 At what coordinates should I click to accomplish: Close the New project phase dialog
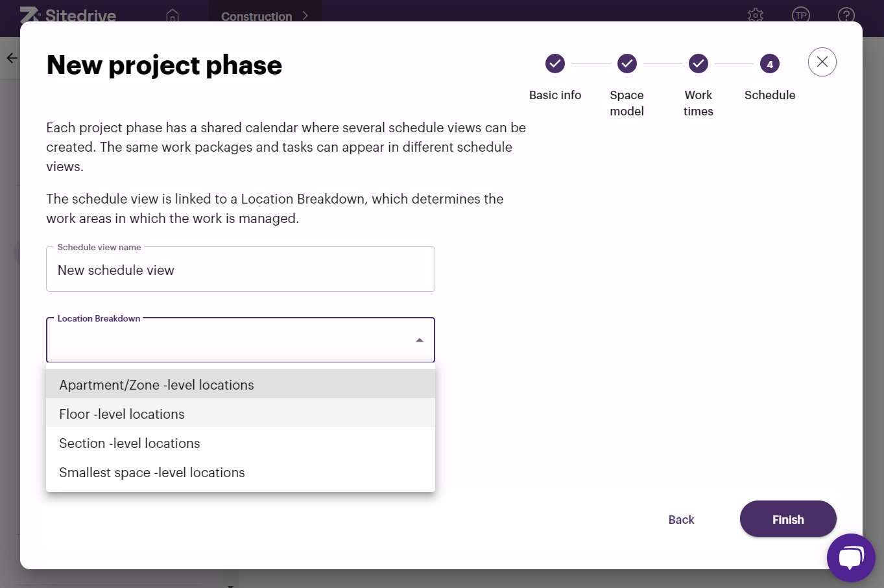pos(822,62)
